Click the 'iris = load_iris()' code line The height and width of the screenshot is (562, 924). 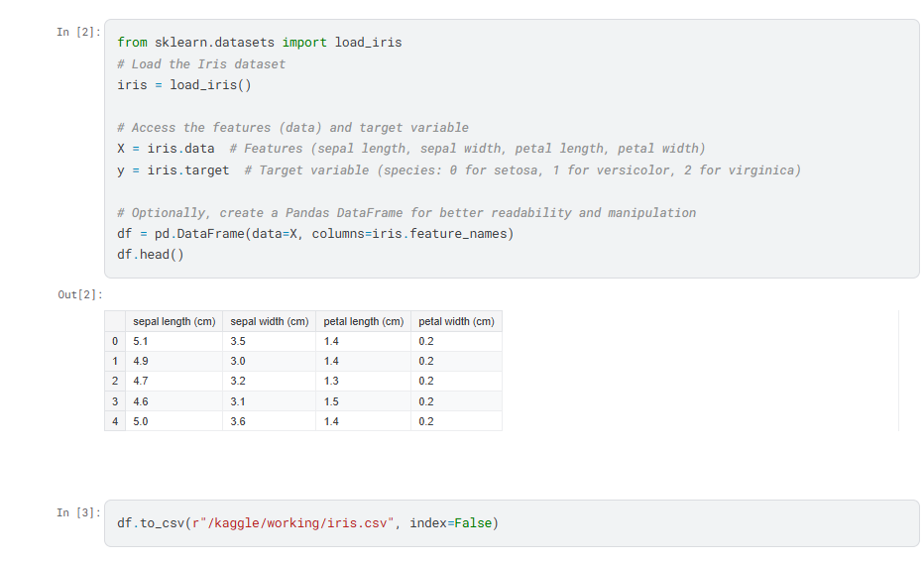[x=183, y=85]
